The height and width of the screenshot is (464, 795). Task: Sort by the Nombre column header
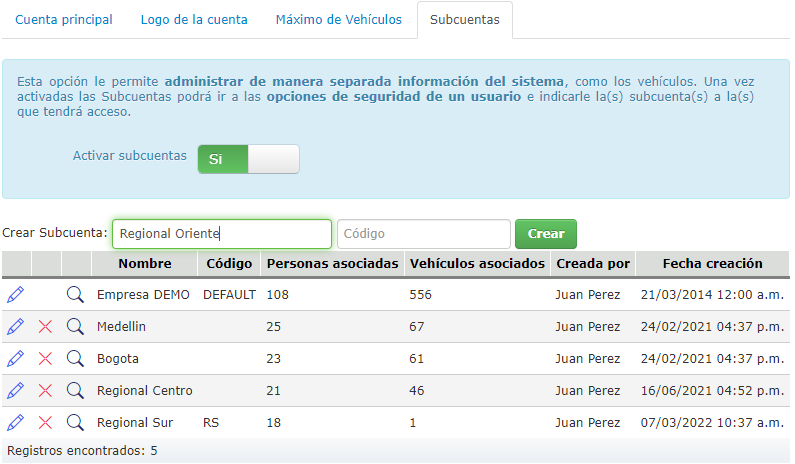click(x=144, y=264)
